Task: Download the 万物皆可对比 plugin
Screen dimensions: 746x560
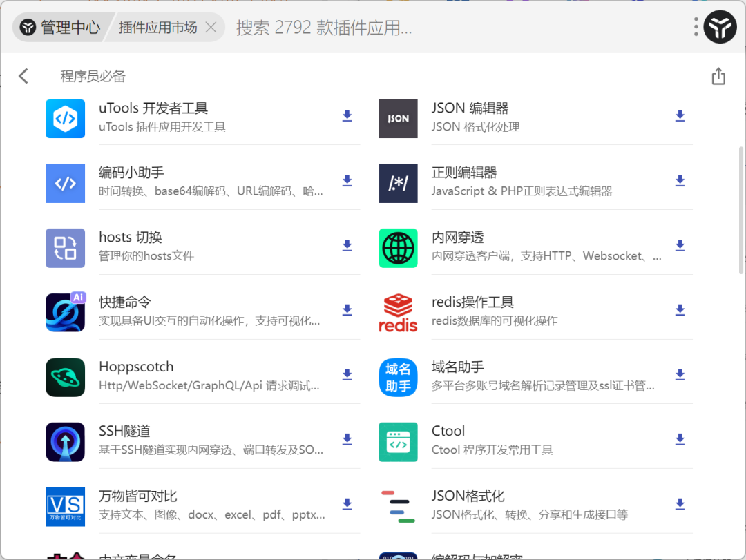Action: [x=347, y=504]
